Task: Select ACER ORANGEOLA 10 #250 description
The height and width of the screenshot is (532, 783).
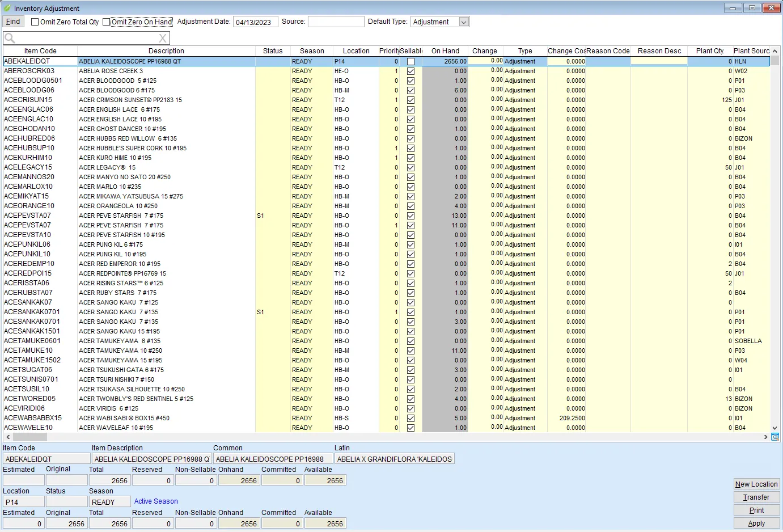Action: 118,206
